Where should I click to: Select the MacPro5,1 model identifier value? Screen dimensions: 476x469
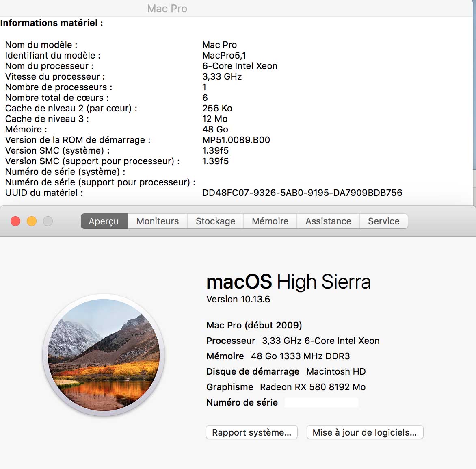point(224,55)
